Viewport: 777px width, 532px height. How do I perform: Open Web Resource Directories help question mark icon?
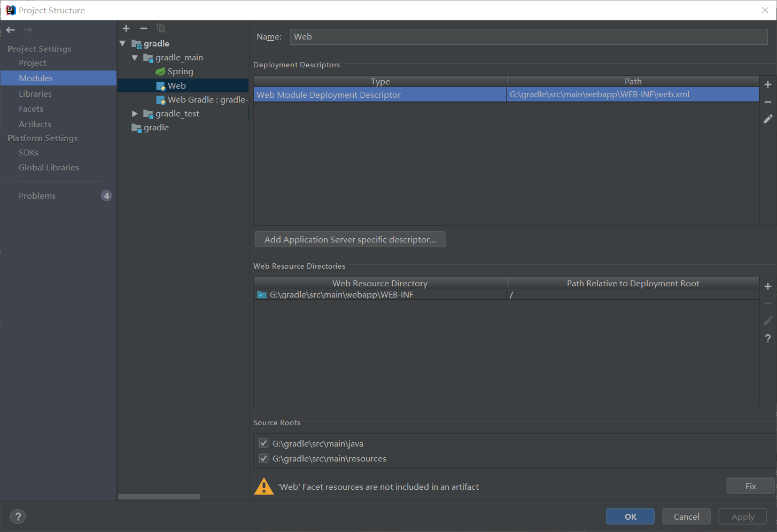[768, 338]
